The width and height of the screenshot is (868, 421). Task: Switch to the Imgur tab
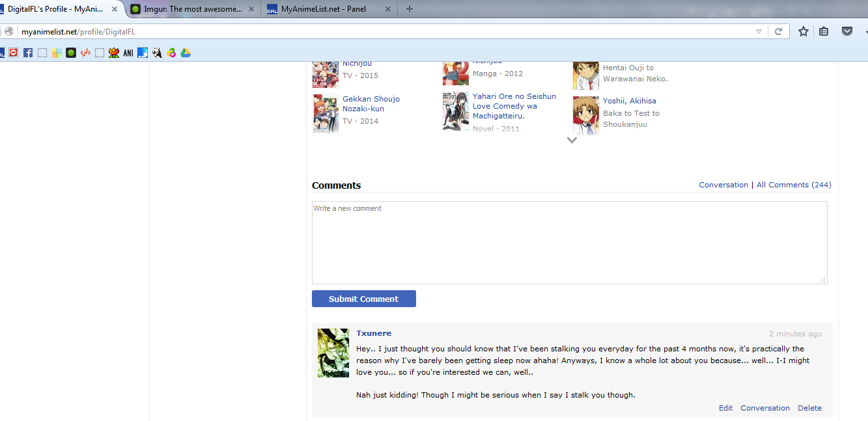[x=192, y=9]
